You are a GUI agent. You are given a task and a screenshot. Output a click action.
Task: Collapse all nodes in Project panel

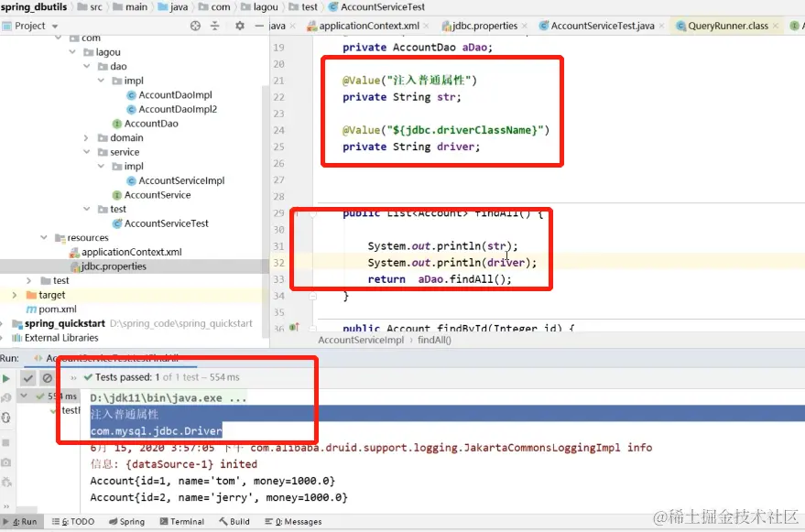click(214, 26)
